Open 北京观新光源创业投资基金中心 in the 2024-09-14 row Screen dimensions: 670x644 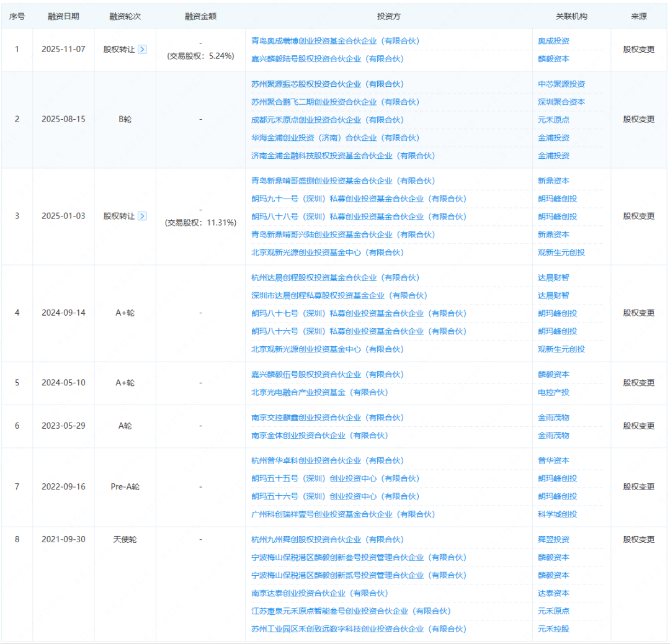(328, 350)
